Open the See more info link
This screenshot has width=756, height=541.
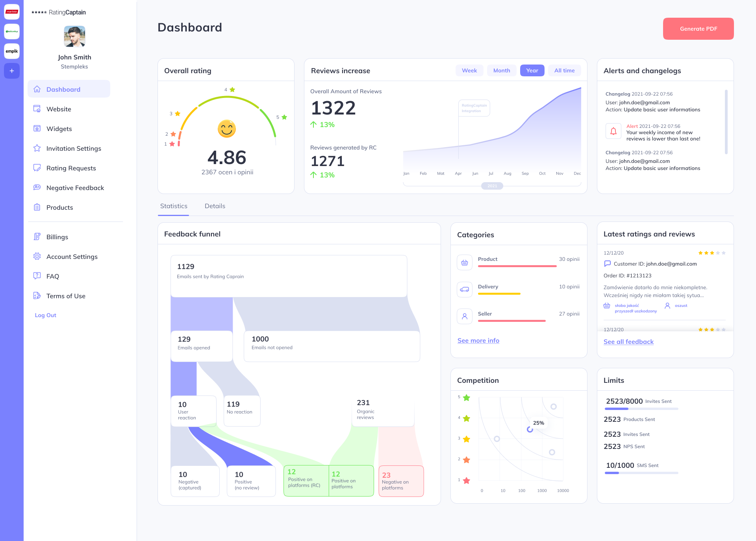pyautogui.click(x=478, y=341)
